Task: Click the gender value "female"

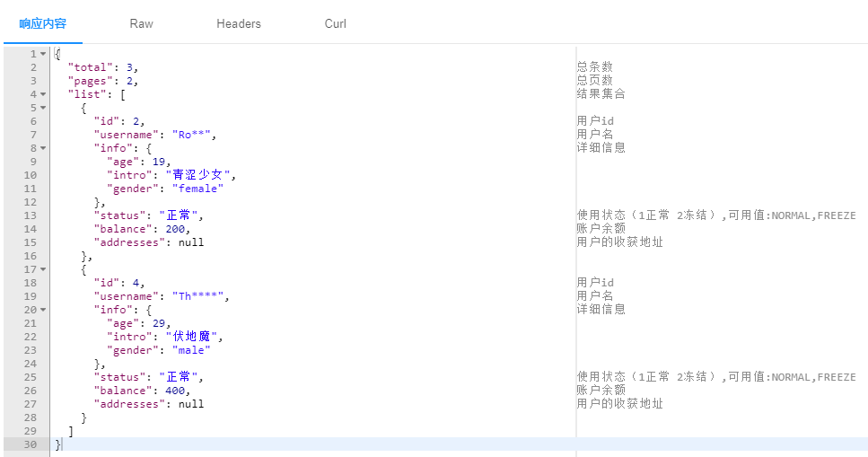Action: [x=197, y=189]
